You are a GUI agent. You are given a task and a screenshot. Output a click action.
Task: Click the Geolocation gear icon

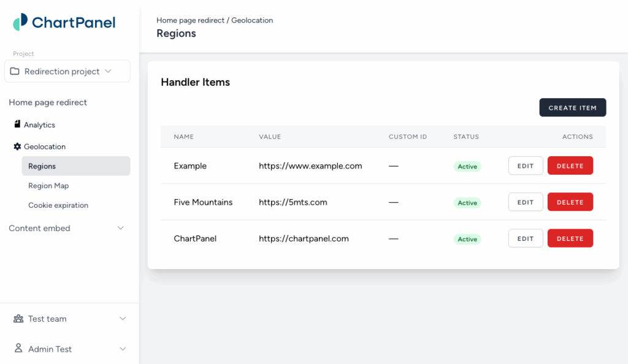(x=17, y=146)
